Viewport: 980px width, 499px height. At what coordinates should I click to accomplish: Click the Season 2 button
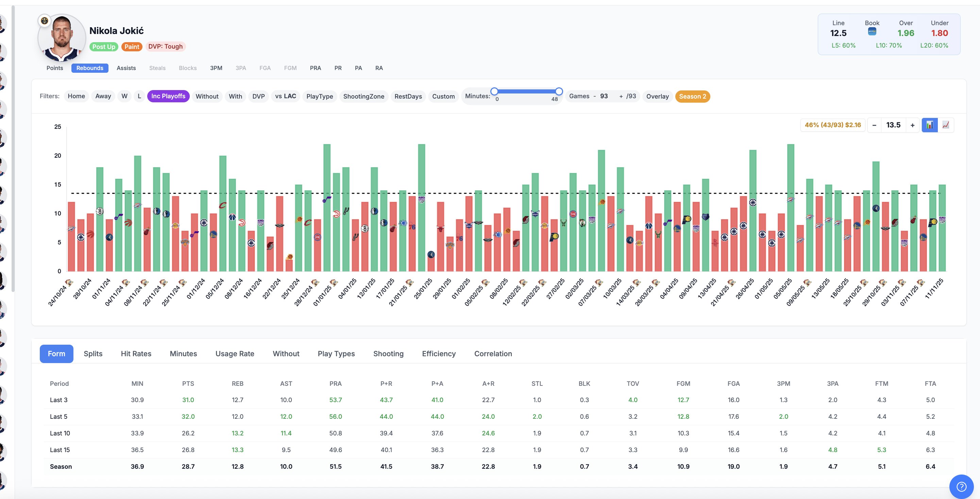(692, 96)
